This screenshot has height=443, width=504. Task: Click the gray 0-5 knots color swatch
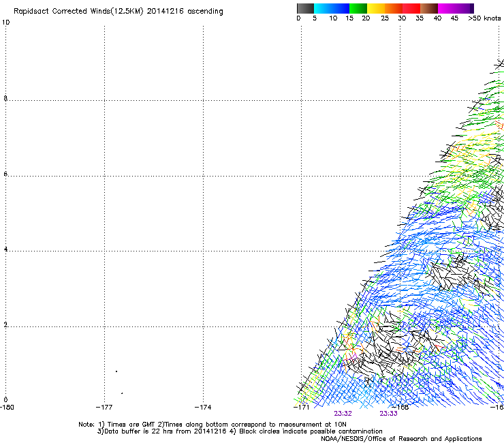pyautogui.click(x=305, y=8)
